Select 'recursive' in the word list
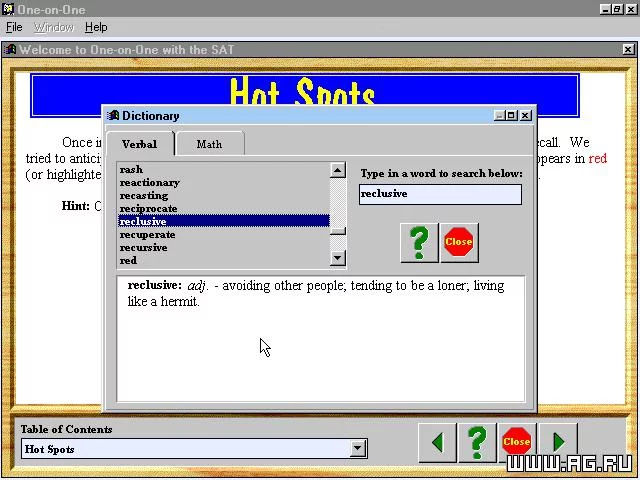Image resolution: width=640 pixels, height=480 pixels. point(224,247)
